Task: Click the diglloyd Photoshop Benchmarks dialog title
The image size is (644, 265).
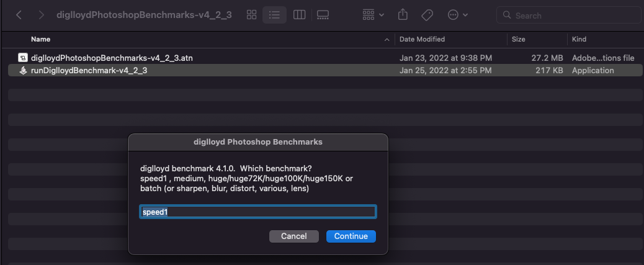Action: coord(258,142)
